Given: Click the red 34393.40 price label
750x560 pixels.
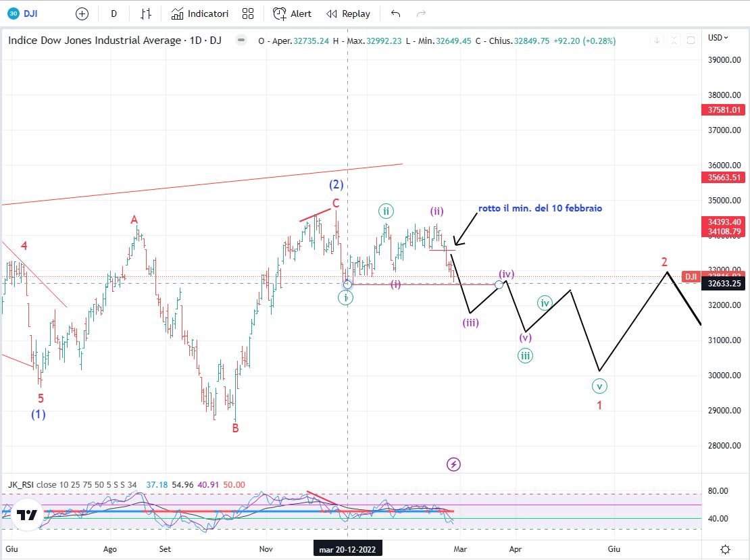Looking at the screenshot, I should pos(724,222).
